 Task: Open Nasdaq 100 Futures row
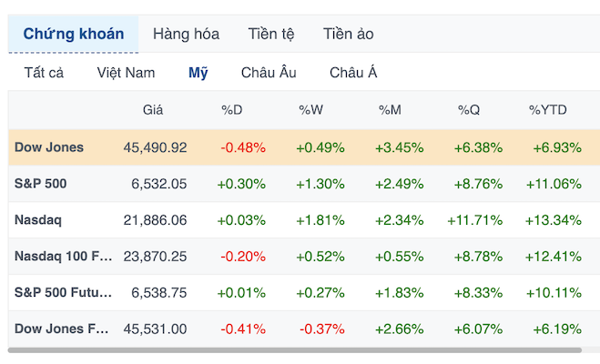pyautogui.click(x=63, y=257)
